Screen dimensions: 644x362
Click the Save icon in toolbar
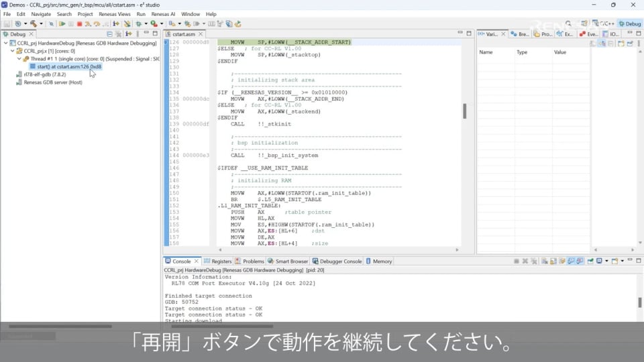tap(7, 24)
